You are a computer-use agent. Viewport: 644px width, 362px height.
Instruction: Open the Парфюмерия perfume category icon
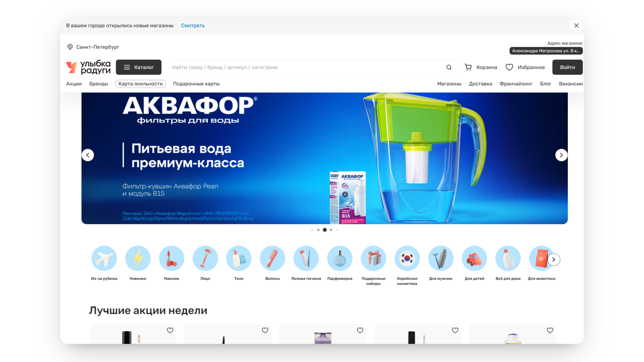(x=340, y=258)
